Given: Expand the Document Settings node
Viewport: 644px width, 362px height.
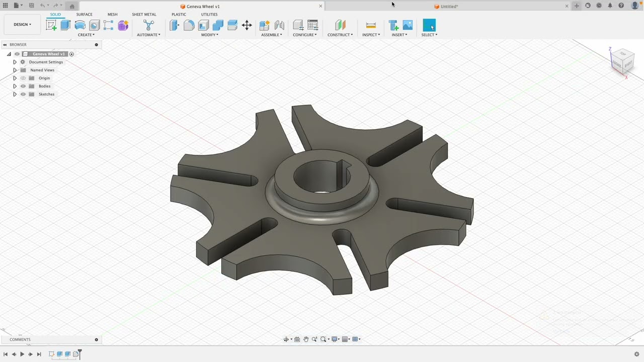Looking at the screenshot, I should click(15, 62).
